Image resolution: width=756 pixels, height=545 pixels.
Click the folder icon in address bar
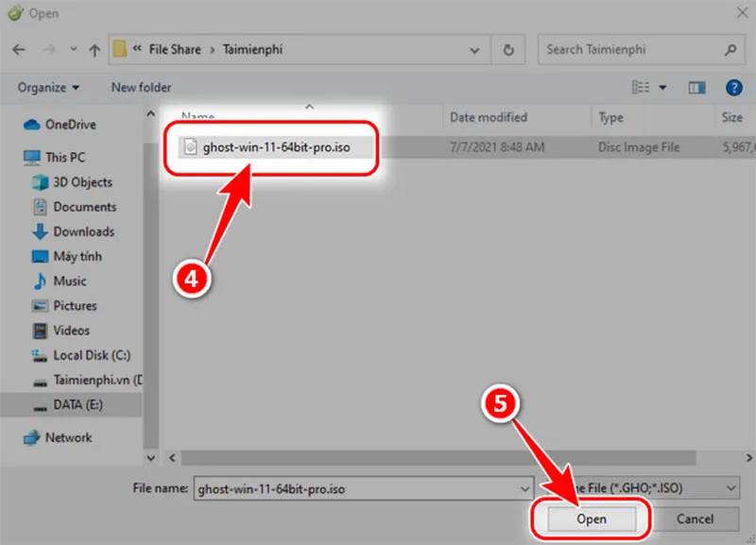(120, 49)
